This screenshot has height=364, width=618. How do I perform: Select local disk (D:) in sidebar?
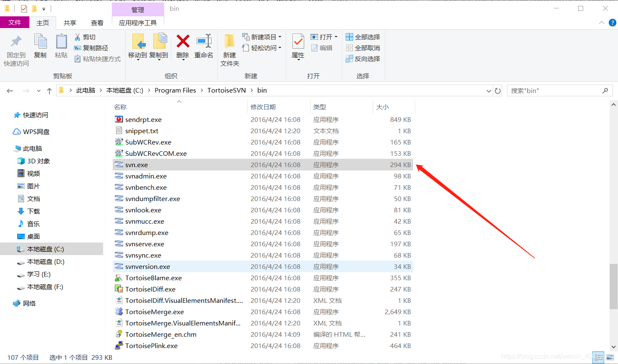[41, 261]
